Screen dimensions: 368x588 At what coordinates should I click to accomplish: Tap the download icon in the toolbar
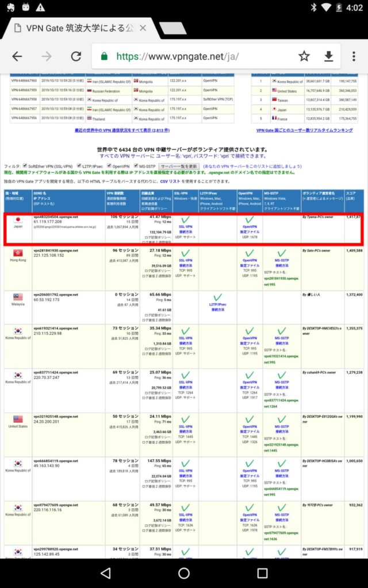[328, 56]
